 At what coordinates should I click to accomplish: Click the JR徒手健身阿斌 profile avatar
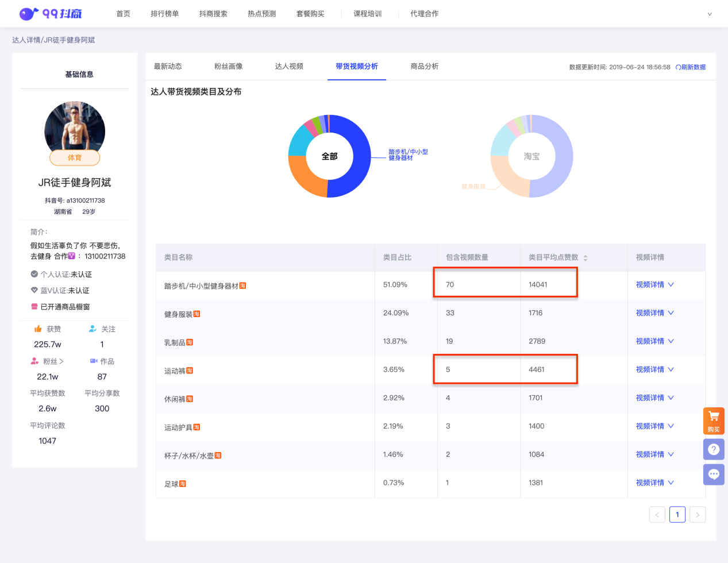75,131
